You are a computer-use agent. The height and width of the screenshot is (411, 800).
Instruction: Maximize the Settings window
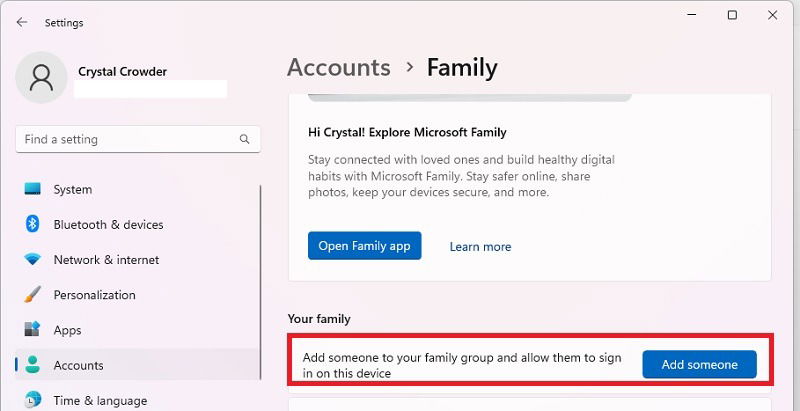coord(732,15)
